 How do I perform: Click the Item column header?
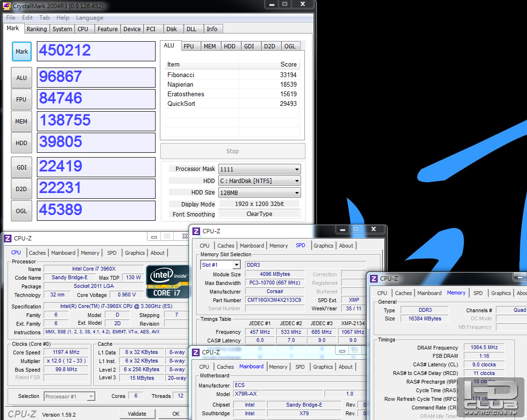[202, 64]
